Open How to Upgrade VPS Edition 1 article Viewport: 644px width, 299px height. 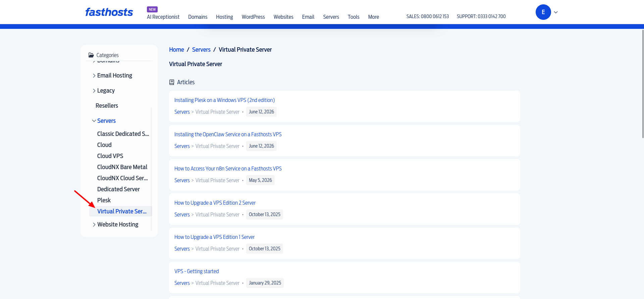[x=214, y=237]
